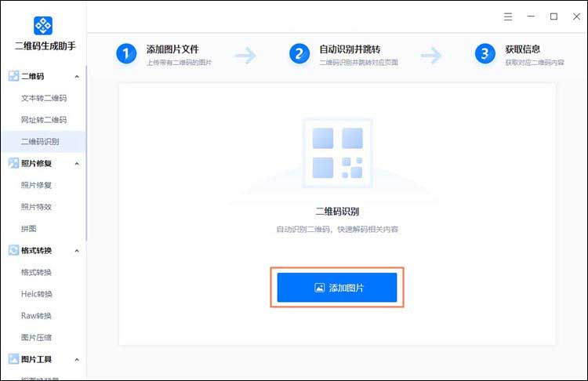This screenshot has width=588, height=381.
Task: Open the hamburger menu icon
Action: click(508, 16)
